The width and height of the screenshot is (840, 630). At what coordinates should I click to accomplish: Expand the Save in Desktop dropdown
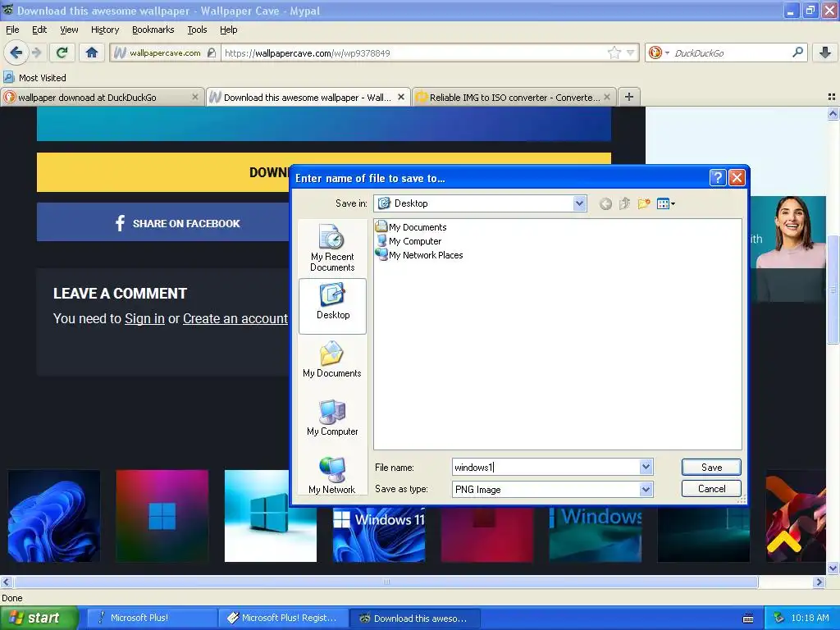click(x=579, y=203)
